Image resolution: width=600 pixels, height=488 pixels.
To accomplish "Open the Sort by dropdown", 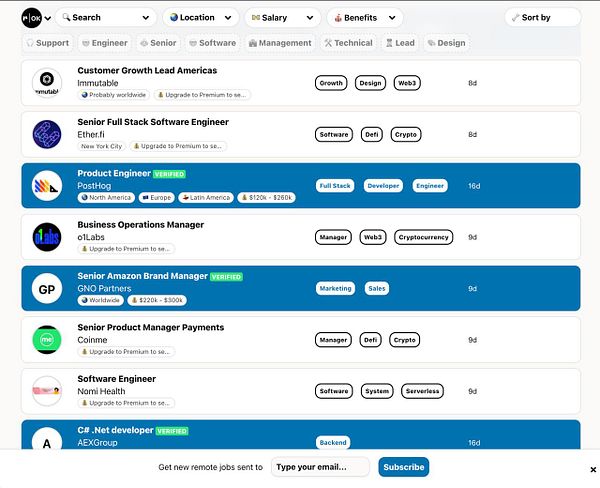I will click(543, 18).
